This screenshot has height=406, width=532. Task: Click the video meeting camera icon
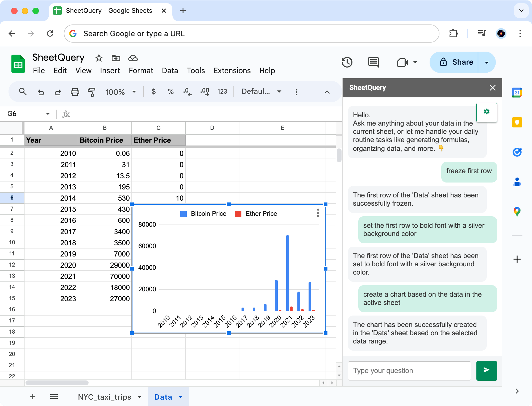pyautogui.click(x=402, y=63)
